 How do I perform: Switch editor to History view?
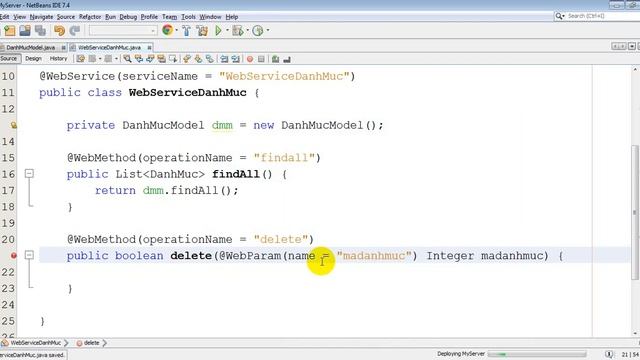coord(58,59)
